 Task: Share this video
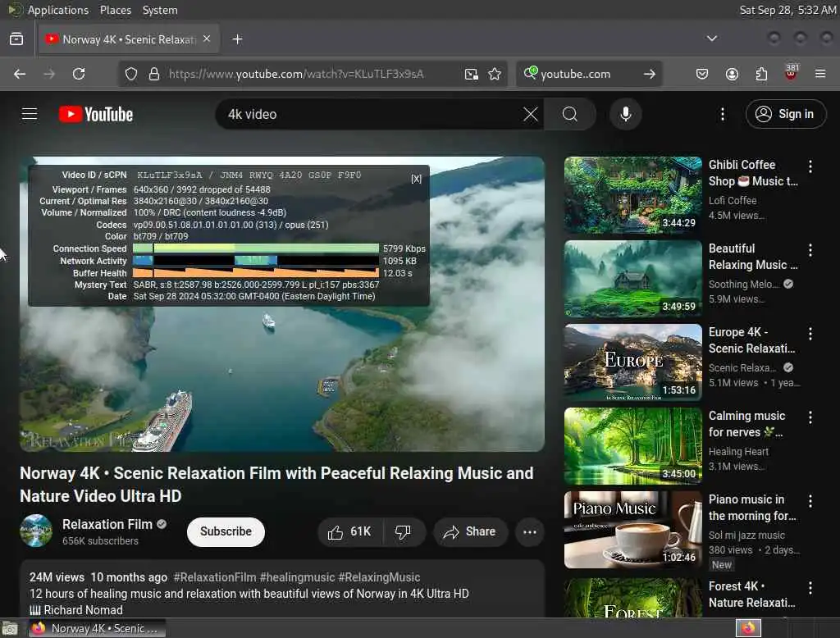point(470,532)
